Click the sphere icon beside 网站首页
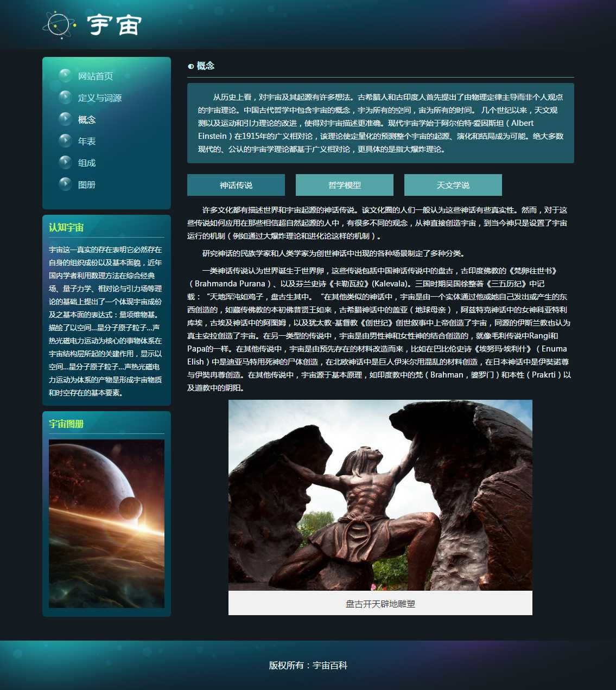Screen dimensions: 616x690 pyautogui.click(x=65, y=76)
